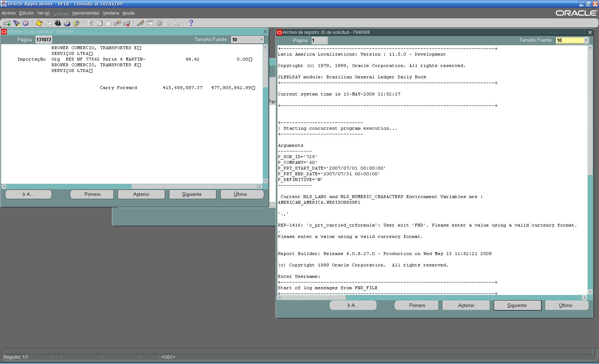Open help with the question mark icon
Viewport: 599px width, 364px height.
click(x=191, y=24)
